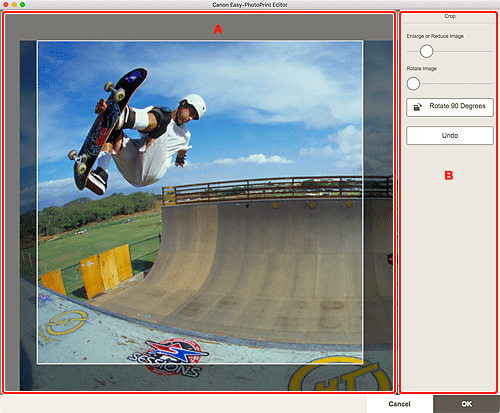Click the Undo button
The image size is (500, 413).
tap(450, 135)
